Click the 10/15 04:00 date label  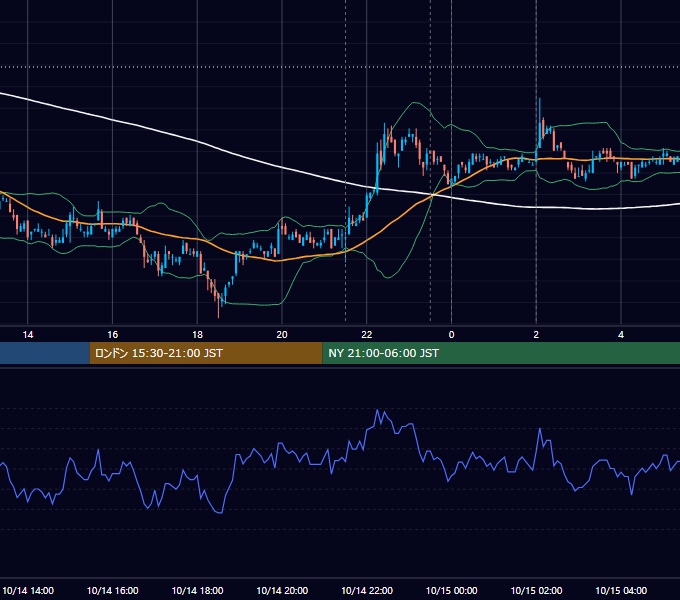coord(621,590)
